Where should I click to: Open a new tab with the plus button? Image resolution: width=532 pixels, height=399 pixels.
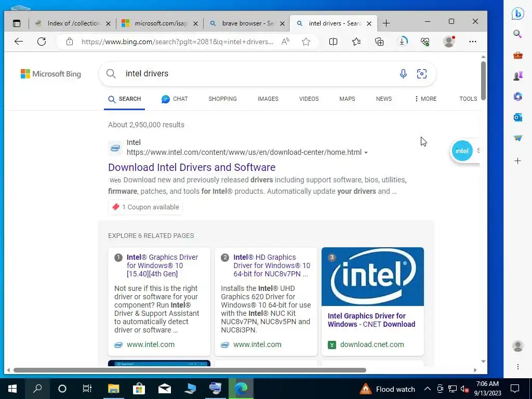386,23
